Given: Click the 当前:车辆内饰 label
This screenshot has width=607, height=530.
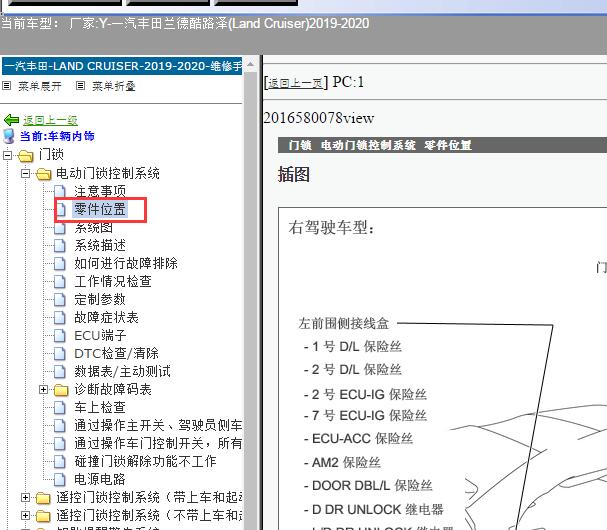Looking at the screenshot, I should (x=57, y=136).
